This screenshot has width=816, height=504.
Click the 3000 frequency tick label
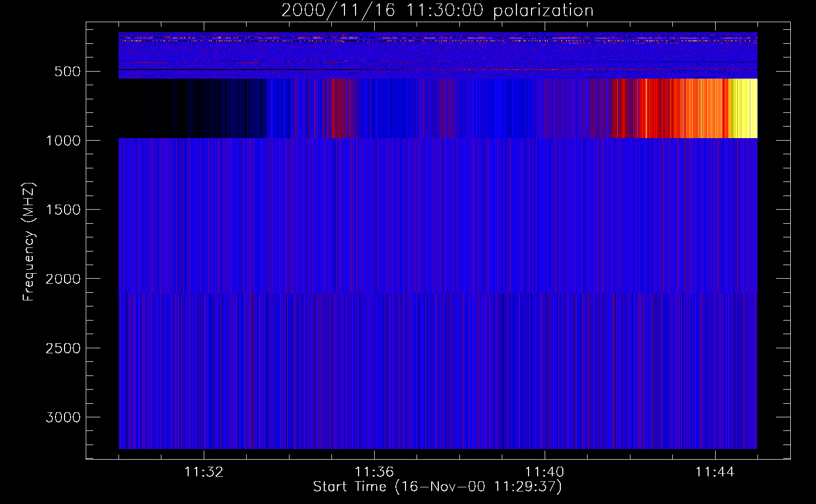[63, 417]
